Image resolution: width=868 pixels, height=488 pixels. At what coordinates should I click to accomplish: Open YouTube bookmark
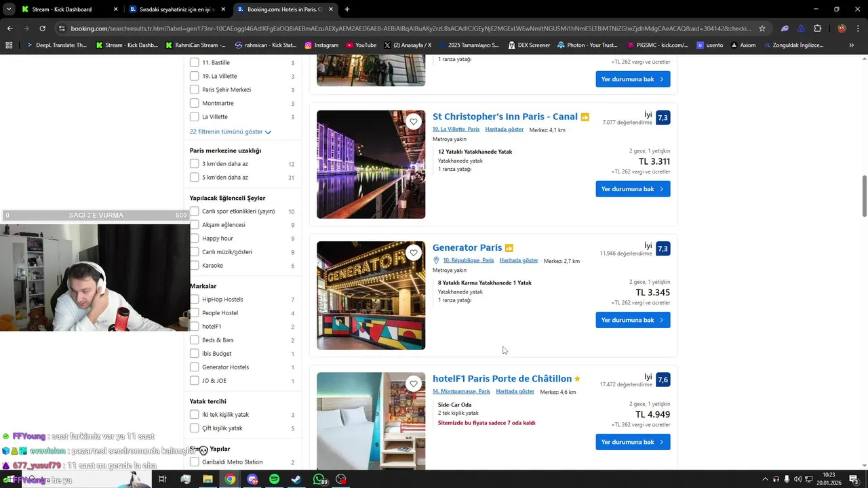click(361, 45)
